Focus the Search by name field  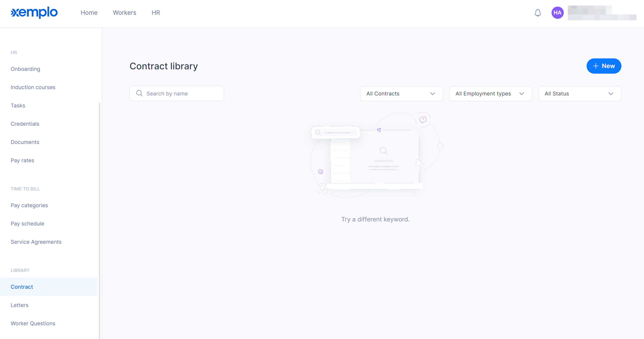pyautogui.click(x=183, y=94)
